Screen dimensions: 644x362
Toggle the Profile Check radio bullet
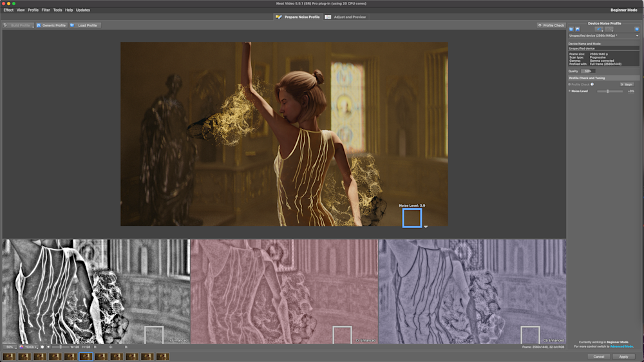[569, 84]
